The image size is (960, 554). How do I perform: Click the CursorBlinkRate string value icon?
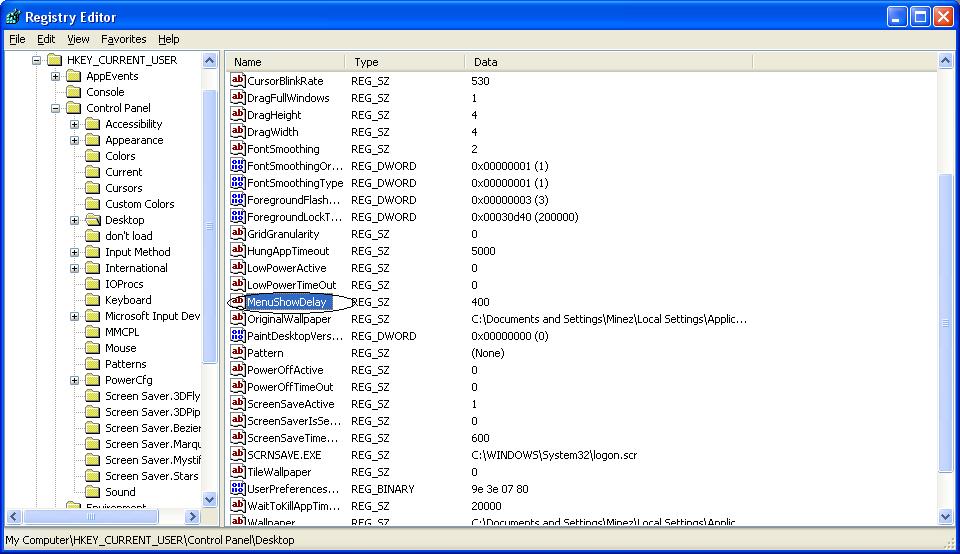[x=238, y=80]
